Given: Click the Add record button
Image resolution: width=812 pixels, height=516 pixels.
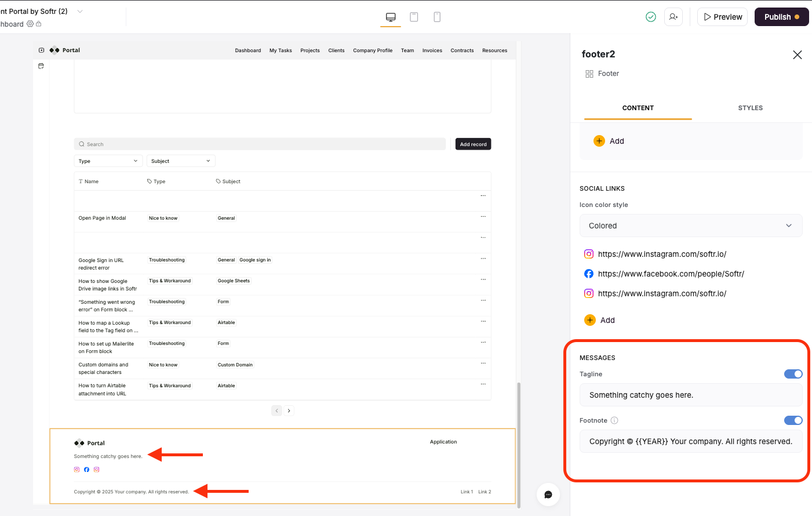Looking at the screenshot, I should pos(474,144).
